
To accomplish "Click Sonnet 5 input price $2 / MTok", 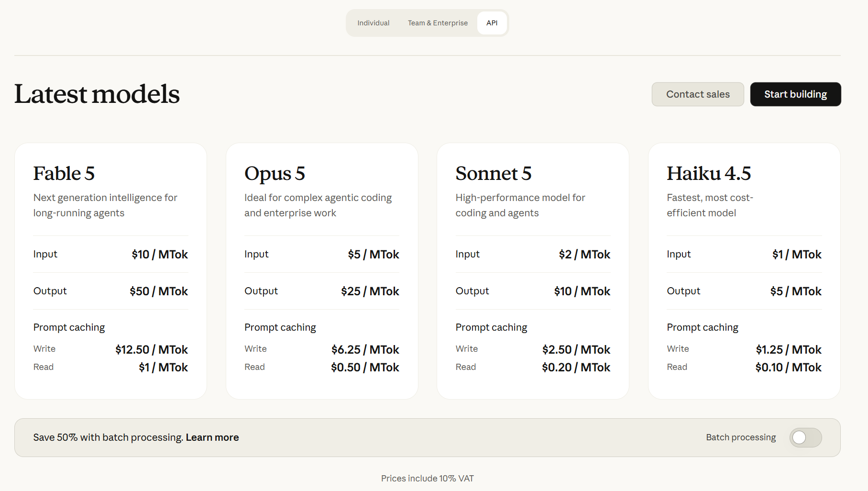I will (x=584, y=255).
